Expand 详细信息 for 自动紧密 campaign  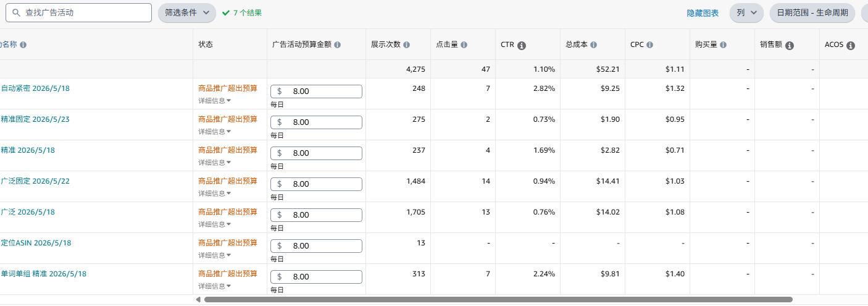(x=214, y=101)
